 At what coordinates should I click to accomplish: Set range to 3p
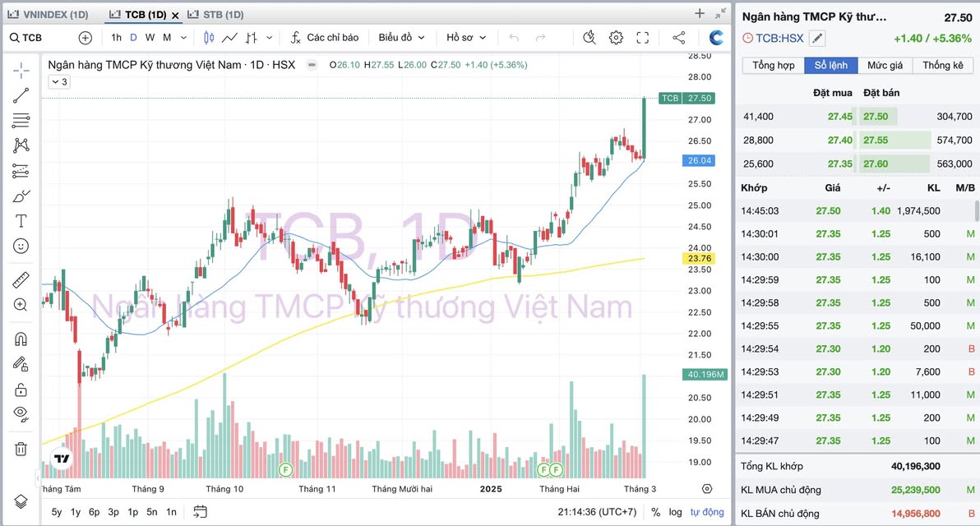coord(113,512)
